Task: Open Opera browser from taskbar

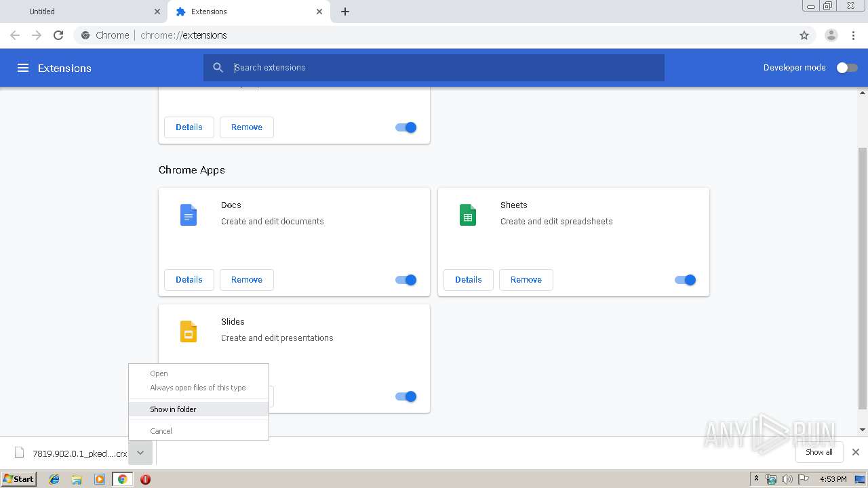Action: point(145,479)
